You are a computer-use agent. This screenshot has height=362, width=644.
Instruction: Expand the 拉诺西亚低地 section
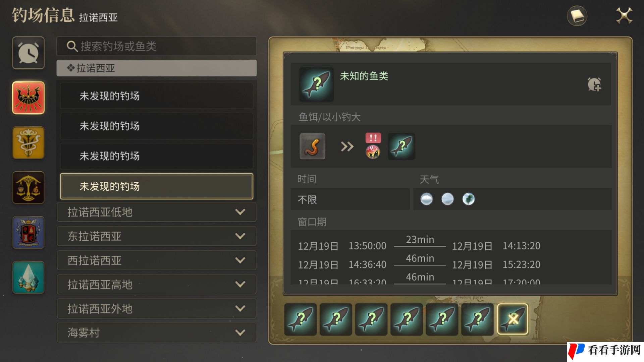pyautogui.click(x=157, y=212)
